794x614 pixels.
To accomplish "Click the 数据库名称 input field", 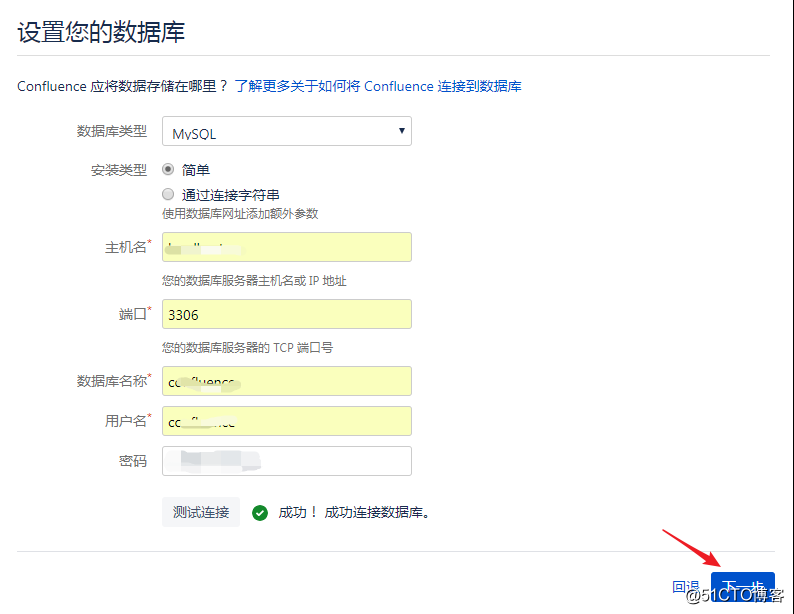I will [x=287, y=381].
